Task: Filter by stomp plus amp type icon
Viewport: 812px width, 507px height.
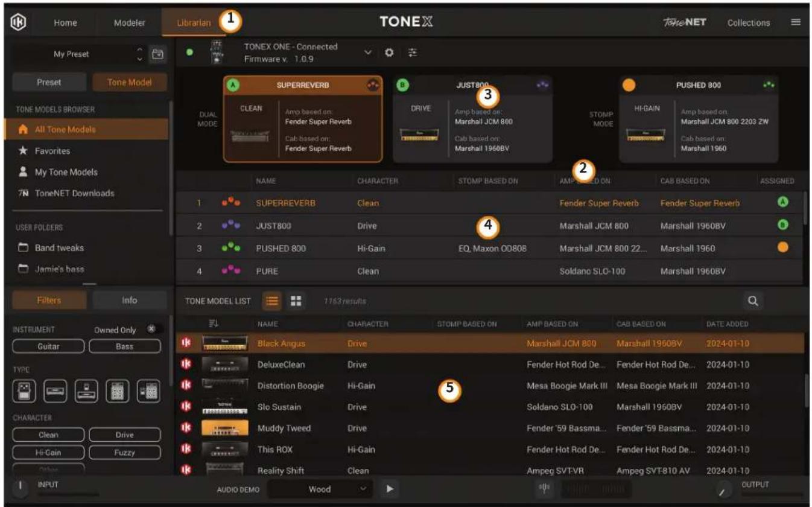Action: tap(86, 391)
